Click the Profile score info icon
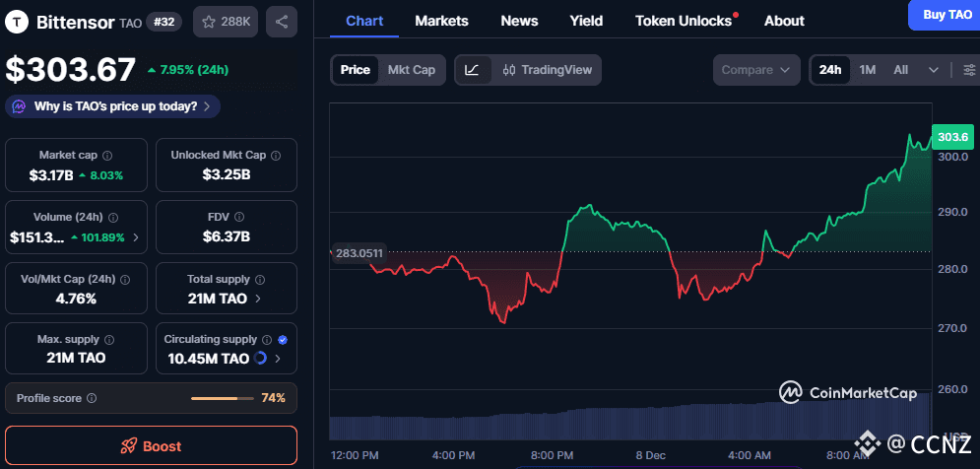980x469 pixels. (x=92, y=398)
